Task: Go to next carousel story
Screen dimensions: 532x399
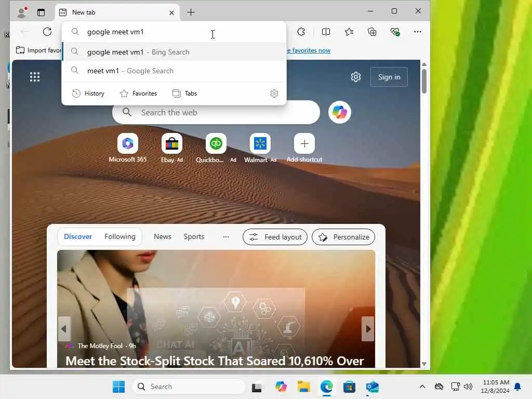Action: coord(368,329)
